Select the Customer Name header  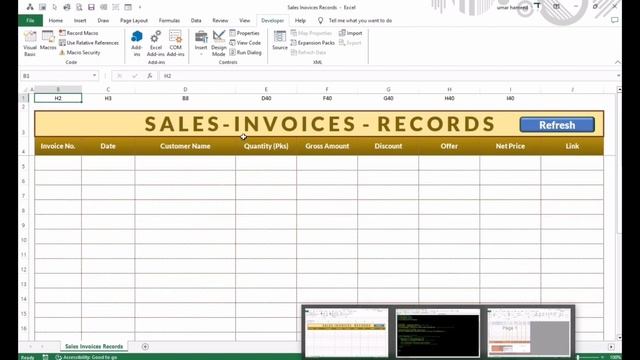pos(185,146)
